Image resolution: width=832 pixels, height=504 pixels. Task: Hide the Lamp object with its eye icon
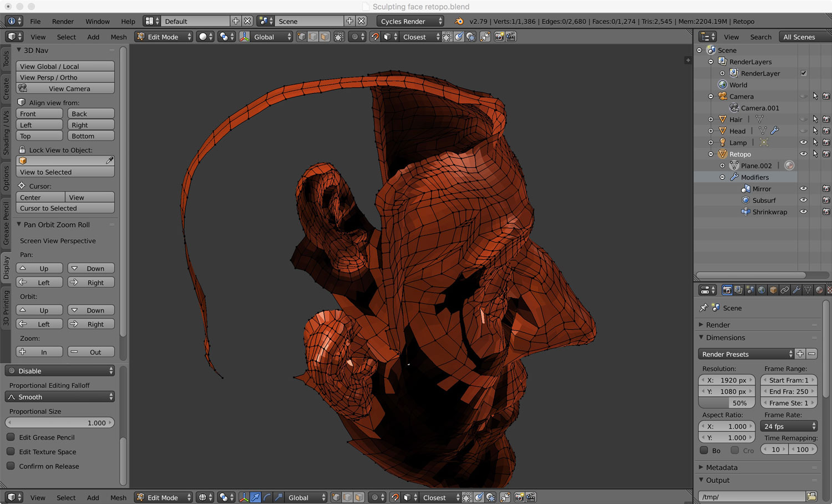pyautogui.click(x=803, y=142)
